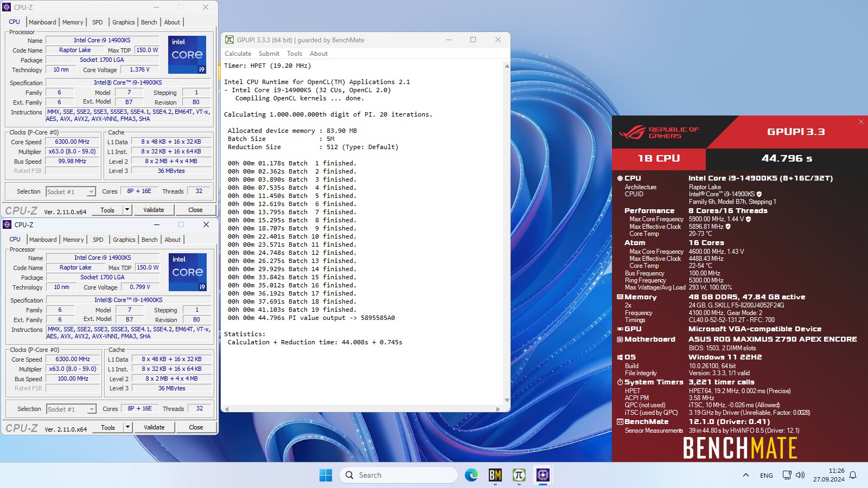Switch to About tab in top CPU-Z
The width and height of the screenshot is (868, 488).
[172, 22]
